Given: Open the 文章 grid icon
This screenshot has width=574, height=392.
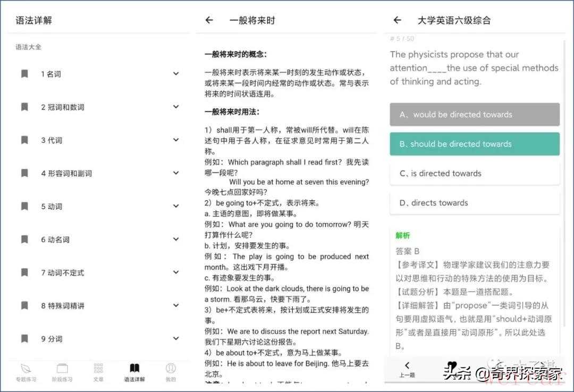Looking at the screenshot, I should click(98, 368).
